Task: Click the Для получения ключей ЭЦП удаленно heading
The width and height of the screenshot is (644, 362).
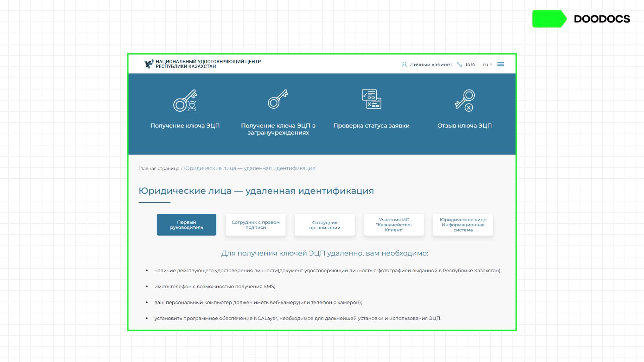Action: [x=325, y=253]
